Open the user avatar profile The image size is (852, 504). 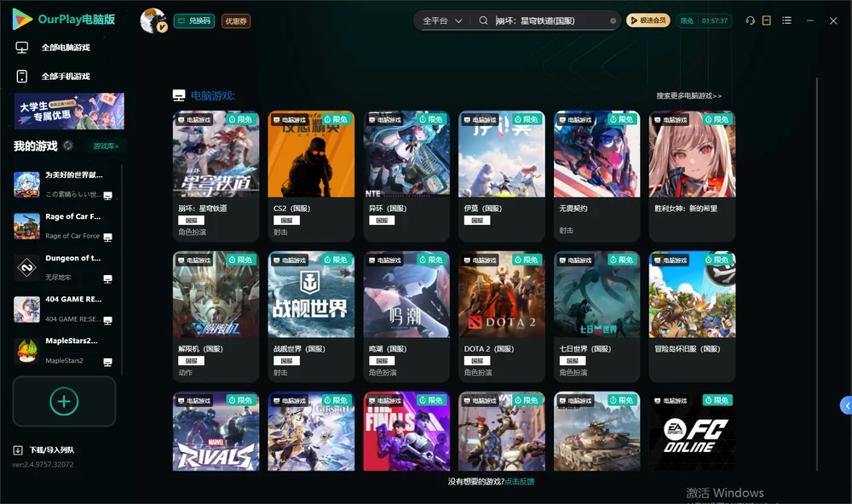pos(153,20)
